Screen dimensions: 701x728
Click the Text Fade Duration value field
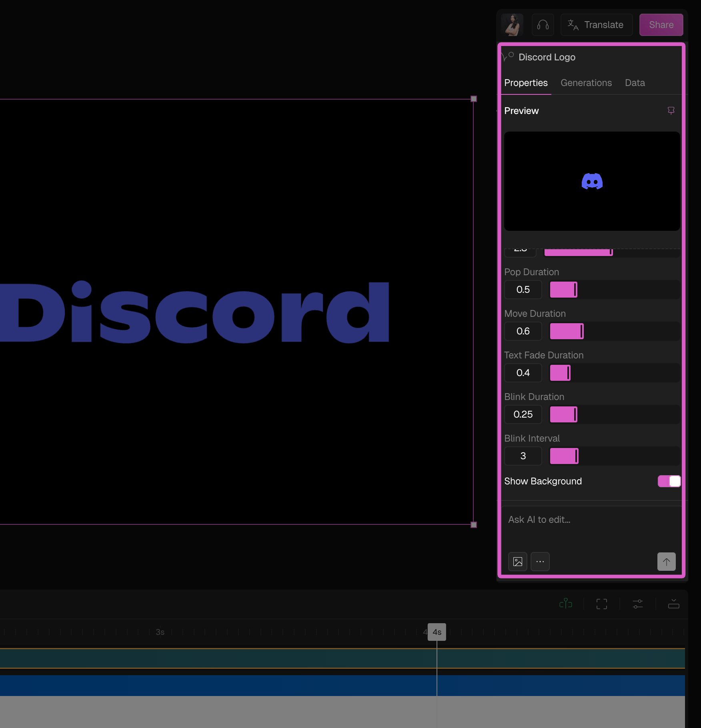pos(523,373)
